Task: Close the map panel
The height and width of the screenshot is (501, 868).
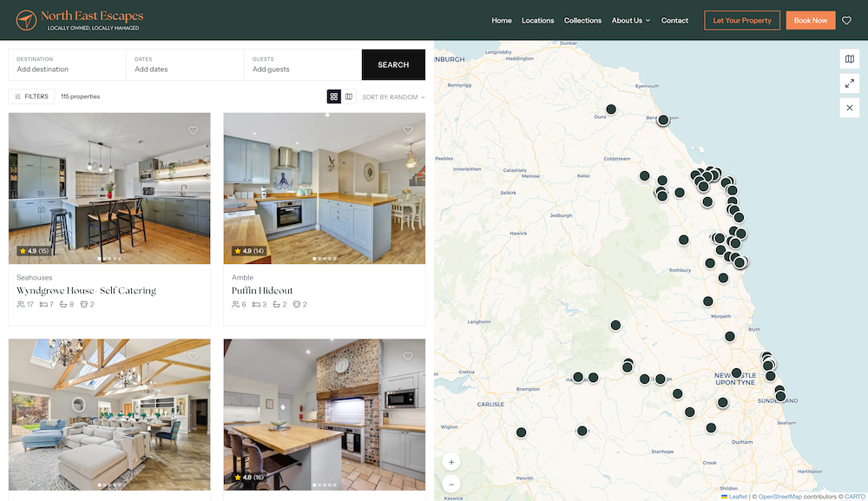Action: pos(850,108)
